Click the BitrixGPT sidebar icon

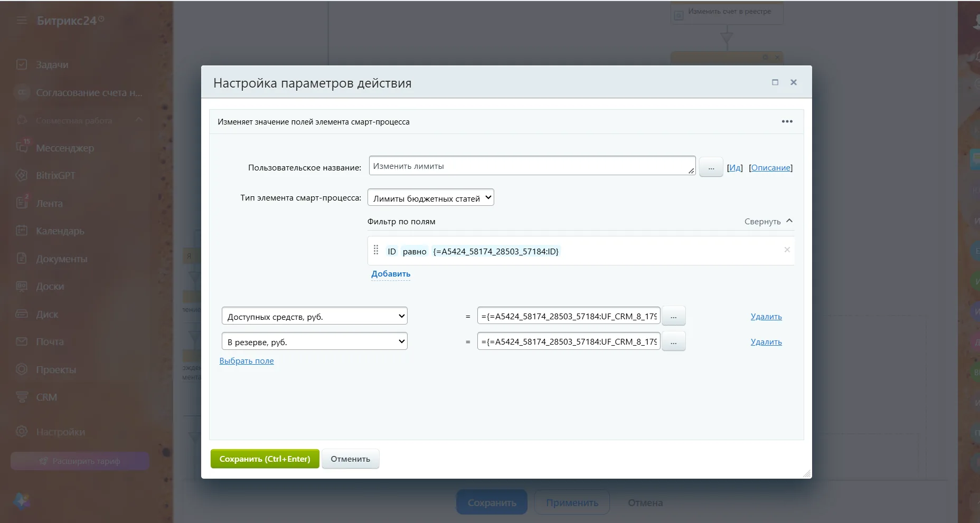pyautogui.click(x=22, y=175)
